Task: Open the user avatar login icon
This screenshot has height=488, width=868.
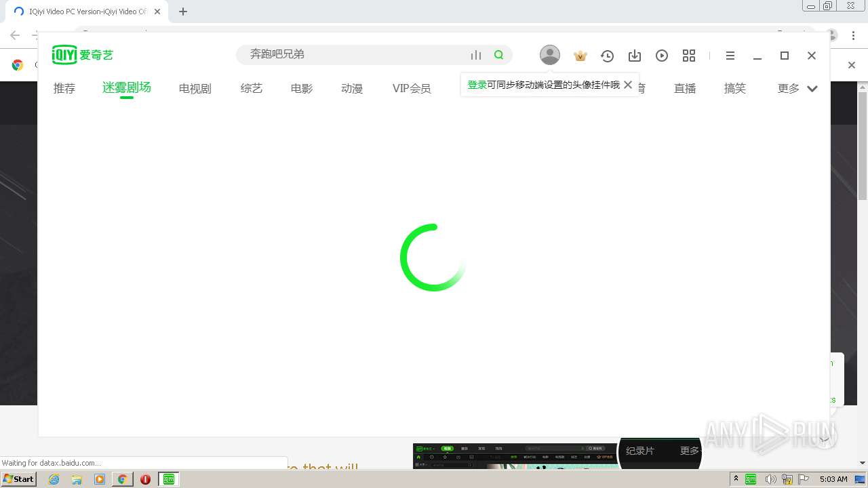Action: [550, 55]
